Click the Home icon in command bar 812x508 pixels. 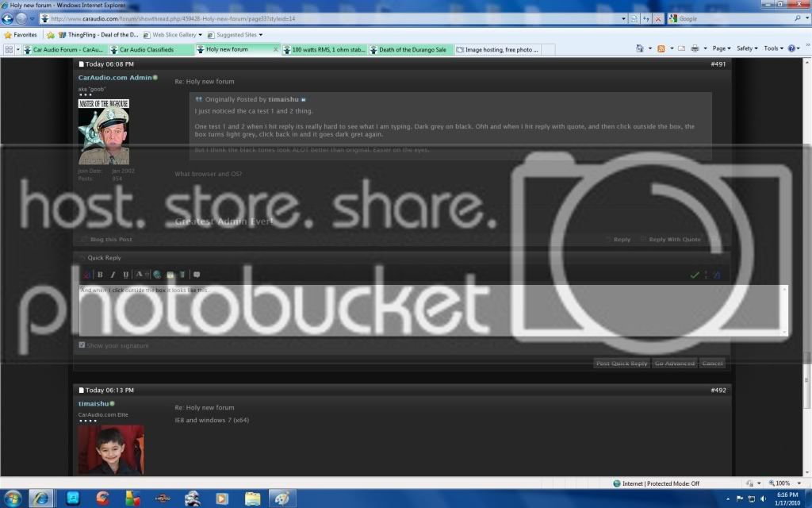click(x=640, y=48)
